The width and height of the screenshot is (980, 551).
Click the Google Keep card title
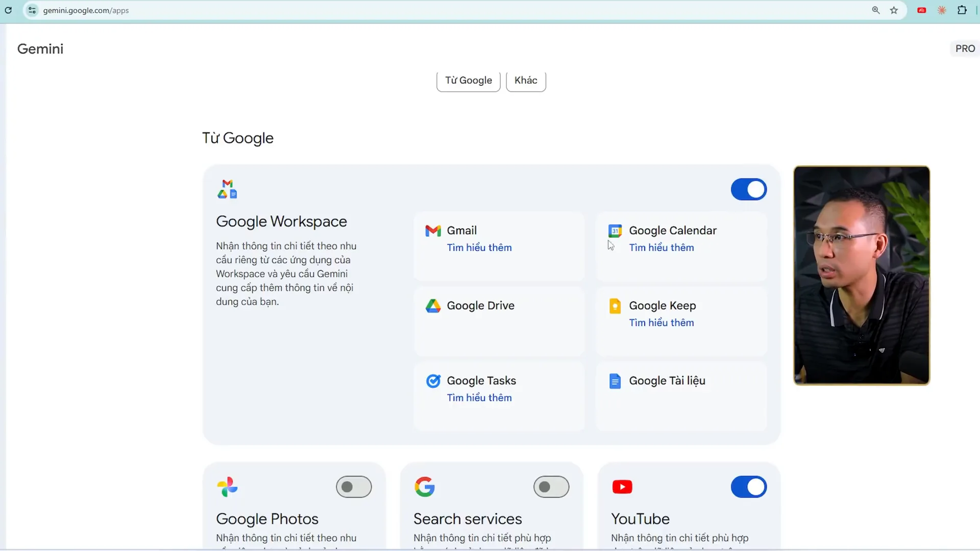[663, 306]
